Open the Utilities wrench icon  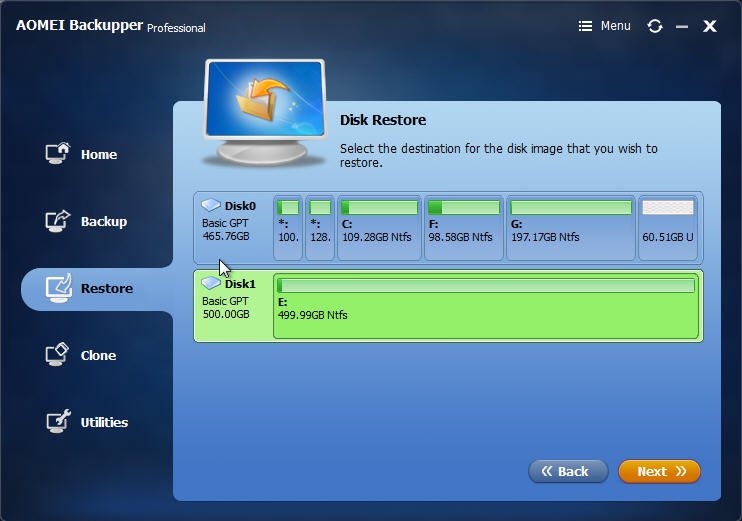point(58,421)
